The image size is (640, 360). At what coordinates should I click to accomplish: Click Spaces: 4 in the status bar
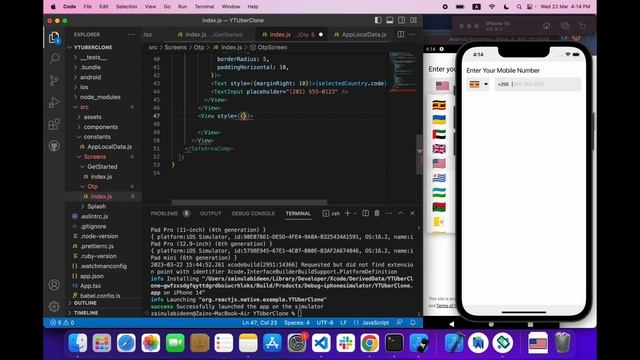(297, 322)
